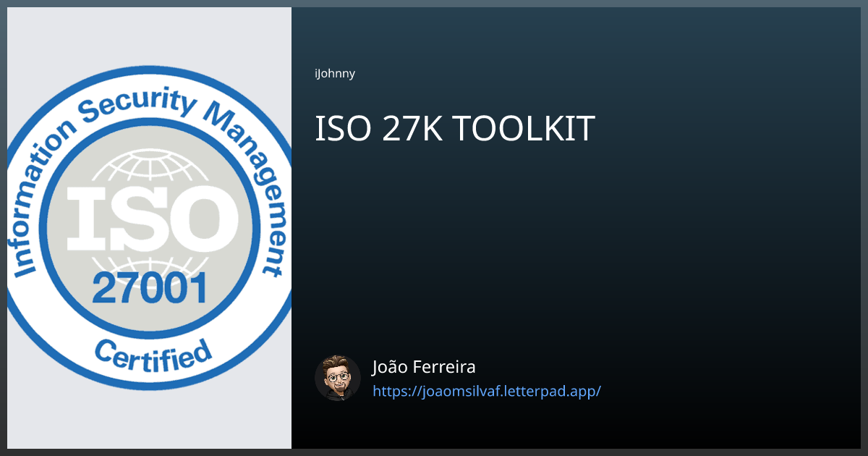Open the joaomsilvaf.letterpad.app link

coord(486,391)
